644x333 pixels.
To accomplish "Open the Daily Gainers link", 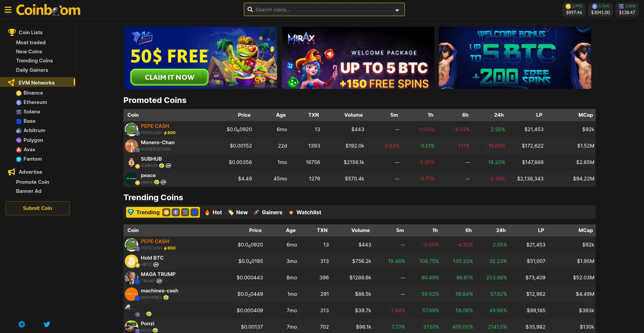I will (32, 70).
